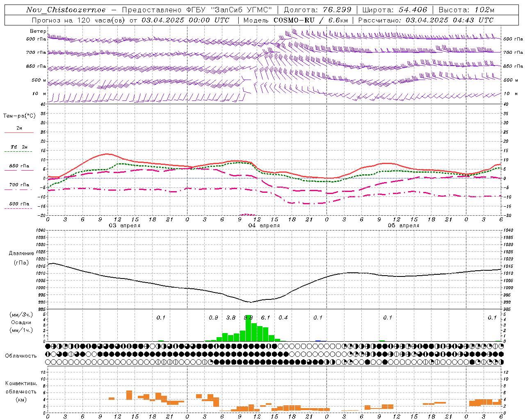Screen dimensions: 525x420
Task: Click the Осадки precipitation label
Action: (x=21, y=322)
